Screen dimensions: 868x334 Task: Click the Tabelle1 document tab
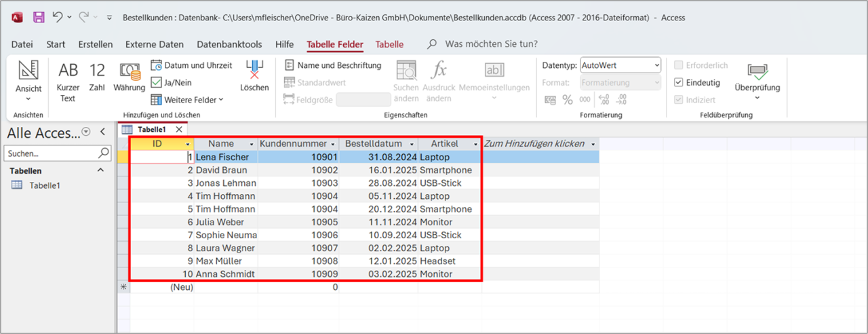152,129
